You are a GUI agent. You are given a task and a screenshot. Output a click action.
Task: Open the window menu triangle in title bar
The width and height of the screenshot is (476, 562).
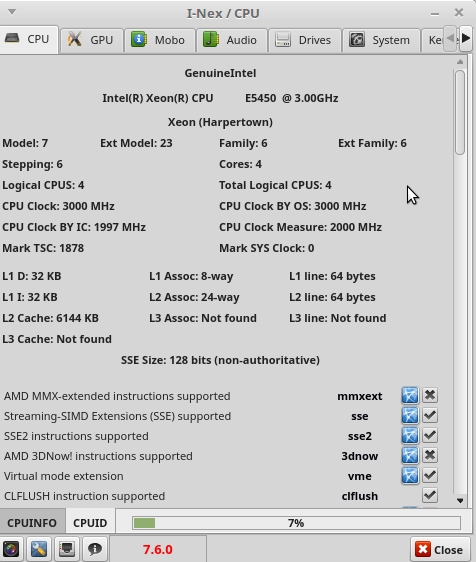(x=12, y=12)
